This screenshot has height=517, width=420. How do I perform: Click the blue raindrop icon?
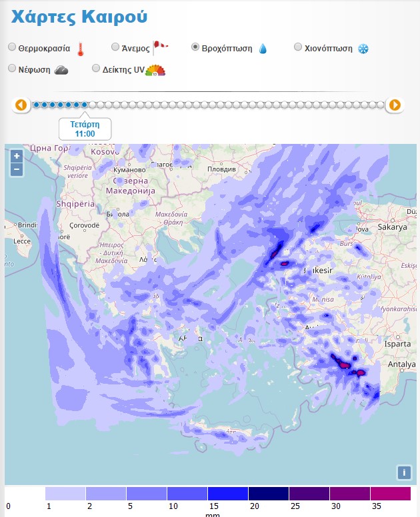[263, 49]
